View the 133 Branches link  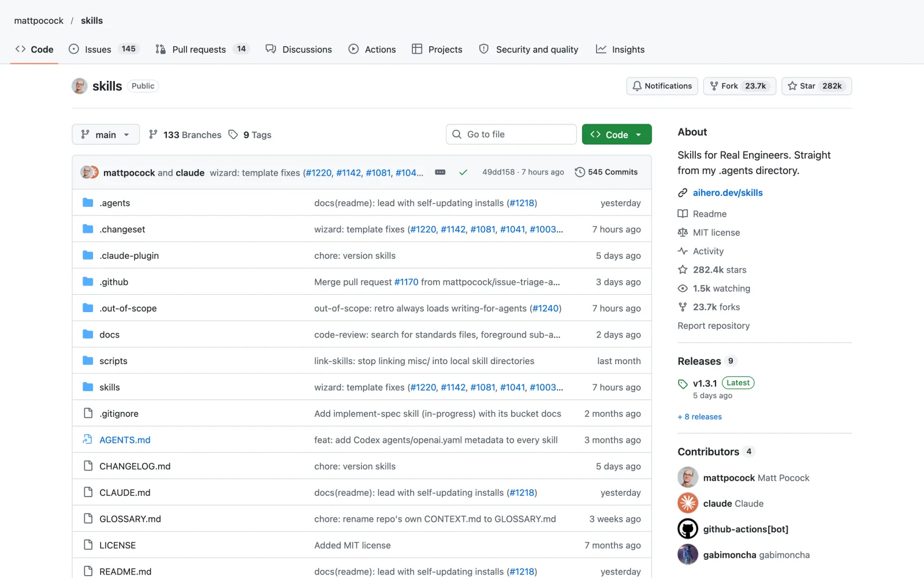(x=185, y=135)
